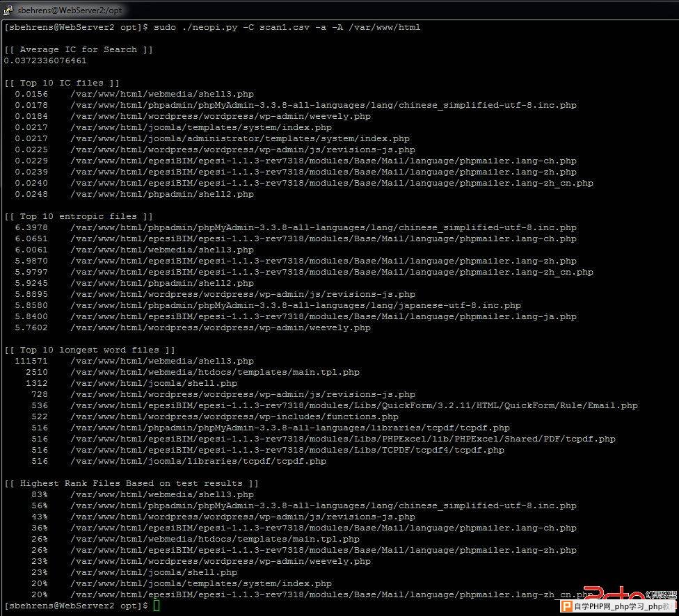
Task: Click the average IC value 0.0372336076461
Action: 45,60
